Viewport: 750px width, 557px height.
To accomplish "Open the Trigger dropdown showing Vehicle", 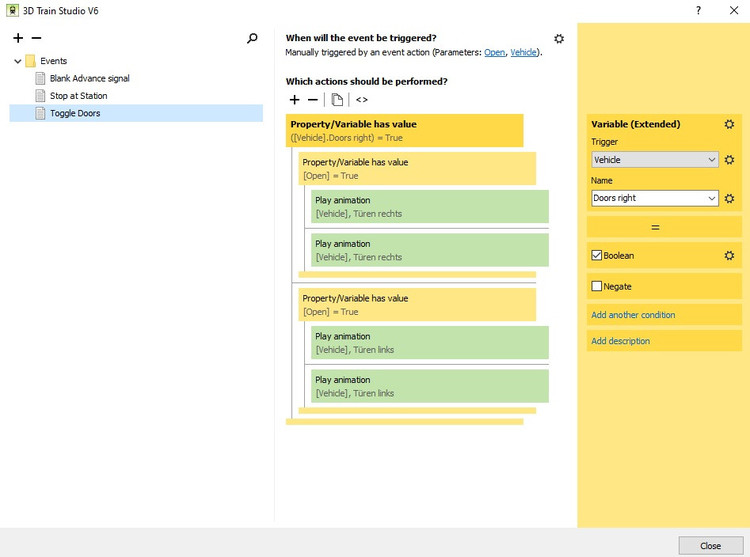I will (654, 160).
